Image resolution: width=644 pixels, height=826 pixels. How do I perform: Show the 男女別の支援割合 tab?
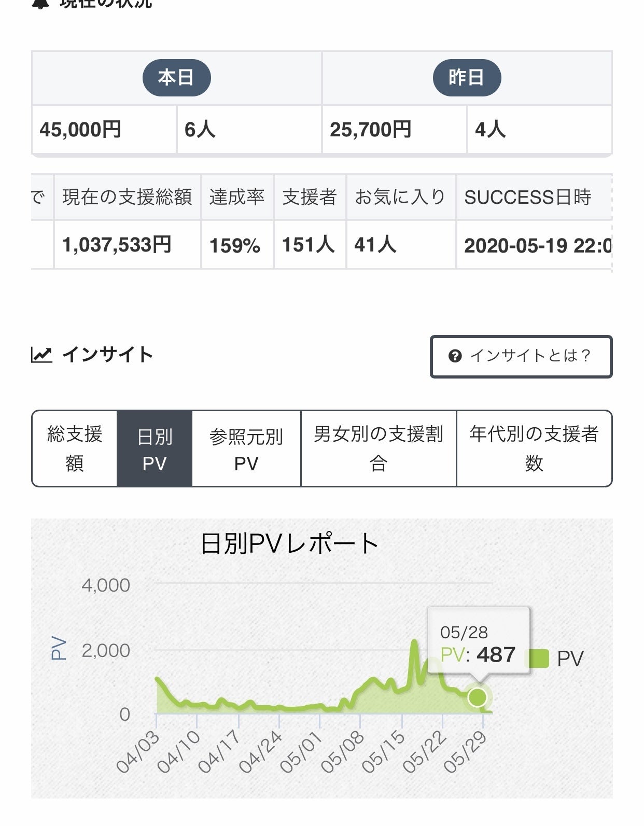(379, 449)
